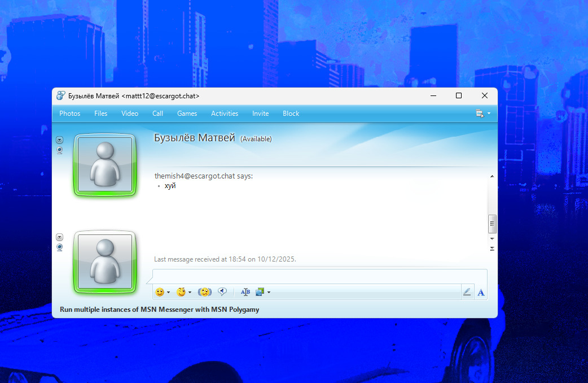Select the wink icon
The image size is (588, 383).
pos(181,291)
